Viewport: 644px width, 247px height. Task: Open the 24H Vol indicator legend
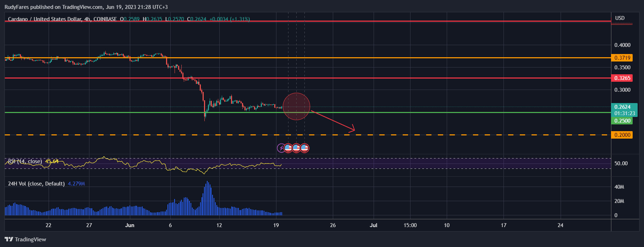point(36,184)
